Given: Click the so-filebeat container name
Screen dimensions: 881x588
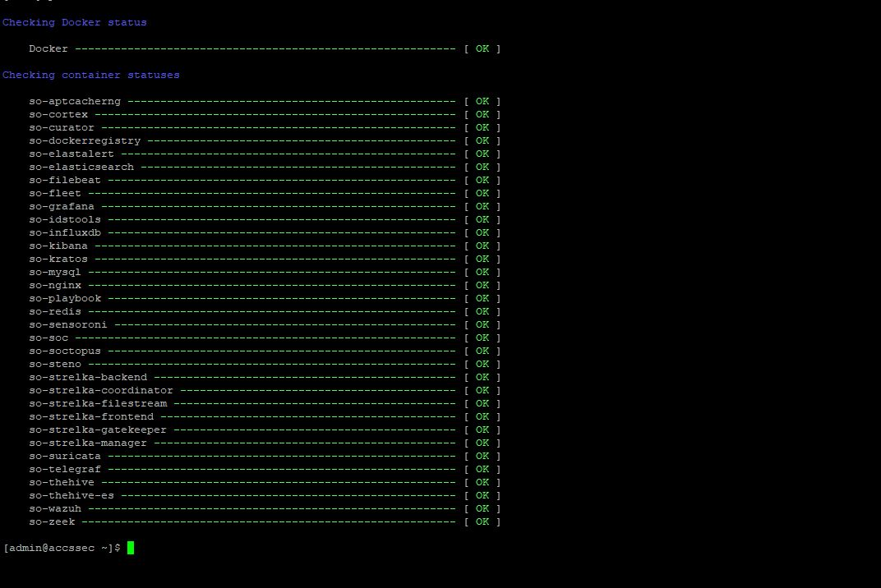Looking at the screenshot, I should click(65, 181).
